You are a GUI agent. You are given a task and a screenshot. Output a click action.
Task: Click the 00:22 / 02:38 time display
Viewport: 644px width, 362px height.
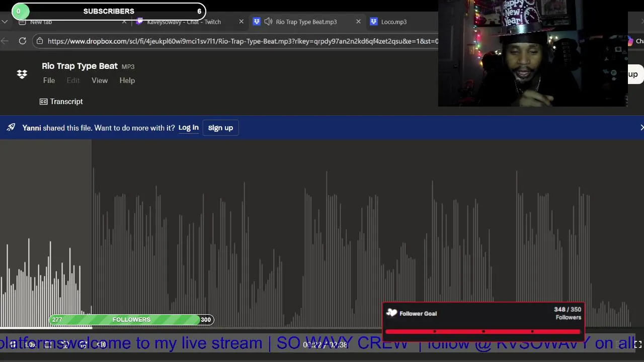pos(325,345)
